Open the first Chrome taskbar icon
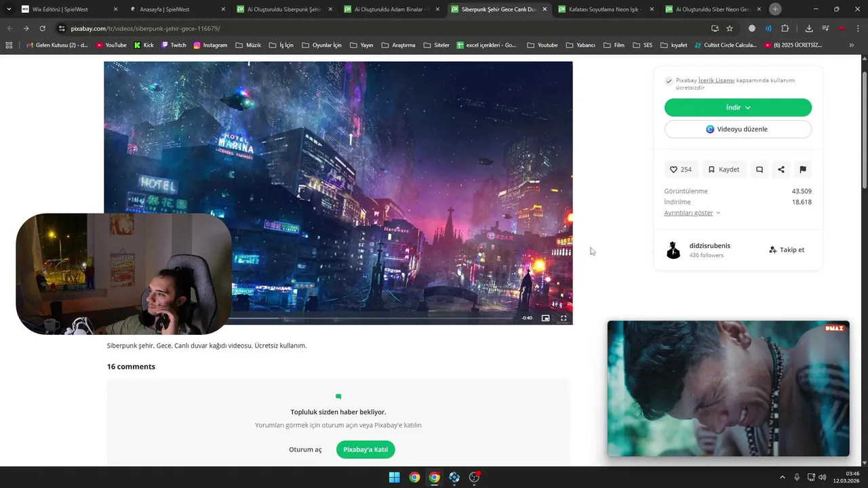This screenshot has height=488, width=868. pos(414,477)
